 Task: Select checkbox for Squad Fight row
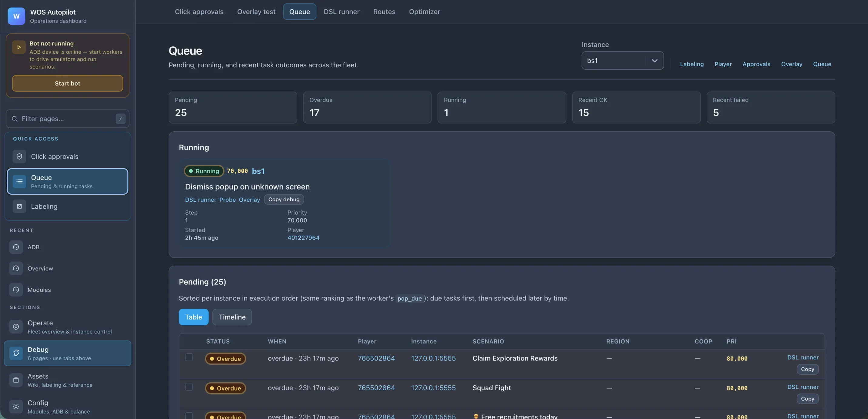coord(189,387)
